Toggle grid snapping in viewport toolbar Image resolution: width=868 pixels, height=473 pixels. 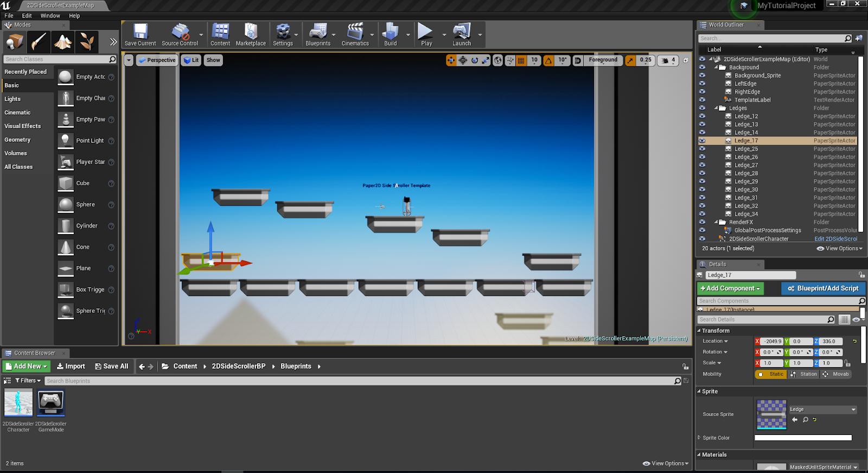[521, 60]
